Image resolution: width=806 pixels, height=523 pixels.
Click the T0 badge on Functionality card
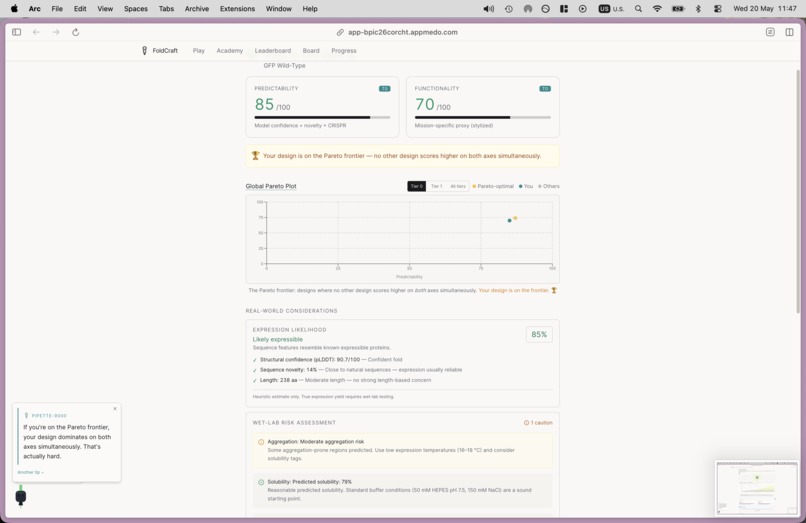click(x=545, y=88)
